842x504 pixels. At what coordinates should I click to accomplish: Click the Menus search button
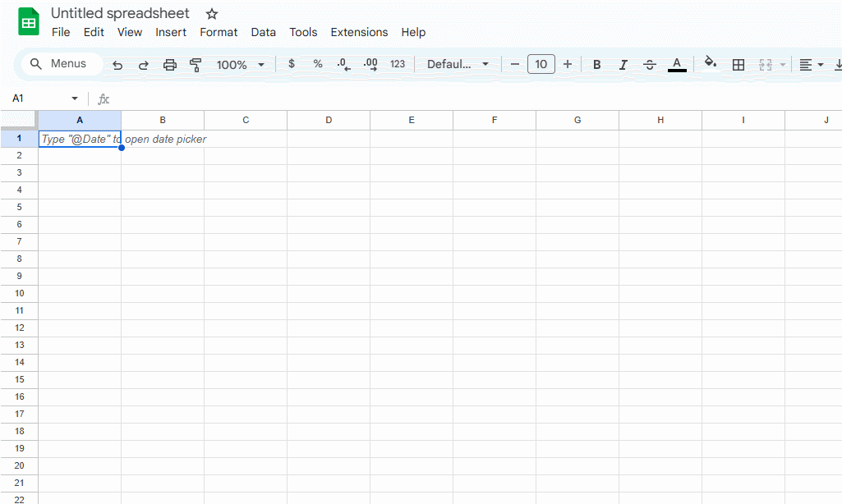click(x=59, y=64)
